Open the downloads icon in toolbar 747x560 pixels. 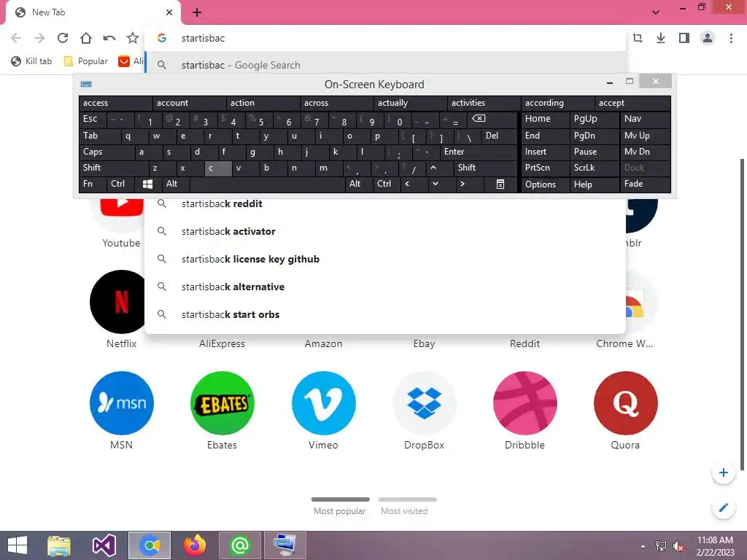(x=661, y=38)
